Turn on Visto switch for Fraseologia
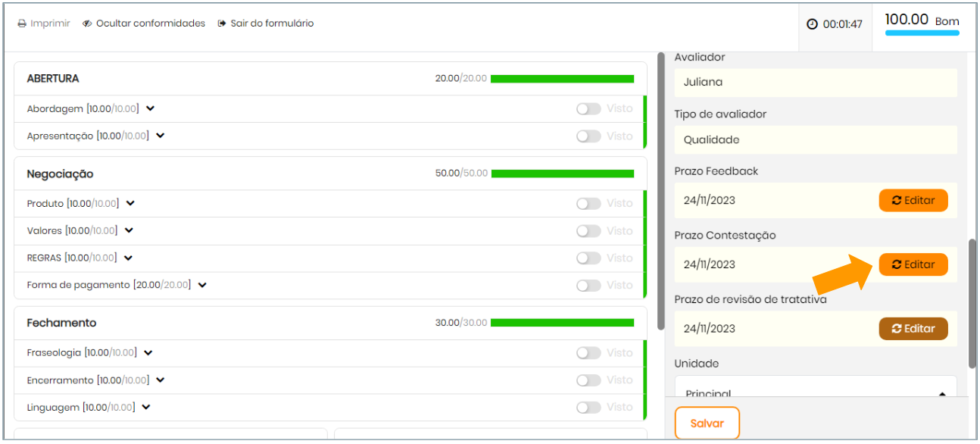This screenshot has width=980, height=444. tap(588, 353)
